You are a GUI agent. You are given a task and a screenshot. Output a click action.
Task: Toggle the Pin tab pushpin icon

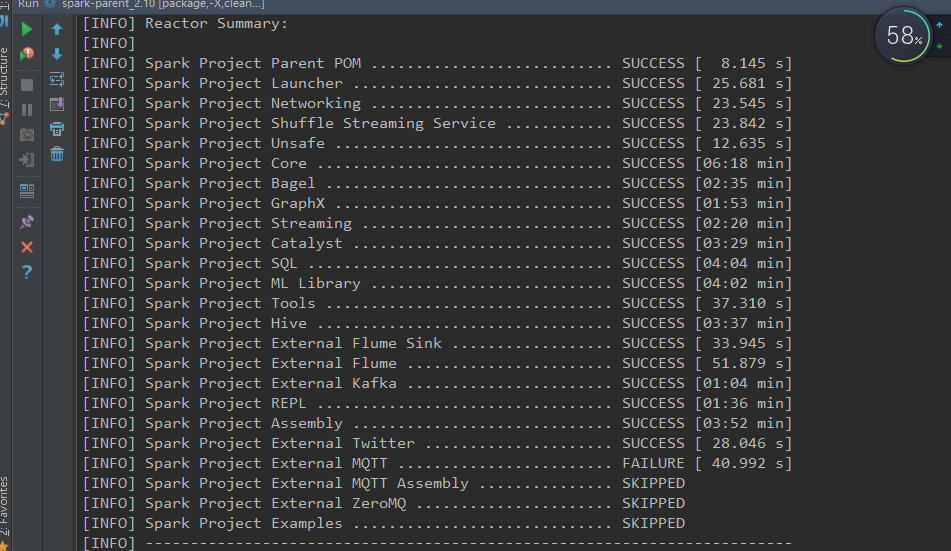[27, 222]
